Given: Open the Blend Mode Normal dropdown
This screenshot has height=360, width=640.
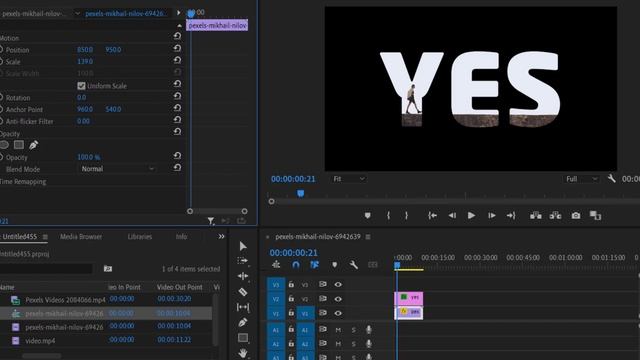Looking at the screenshot, I should tap(117, 169).
